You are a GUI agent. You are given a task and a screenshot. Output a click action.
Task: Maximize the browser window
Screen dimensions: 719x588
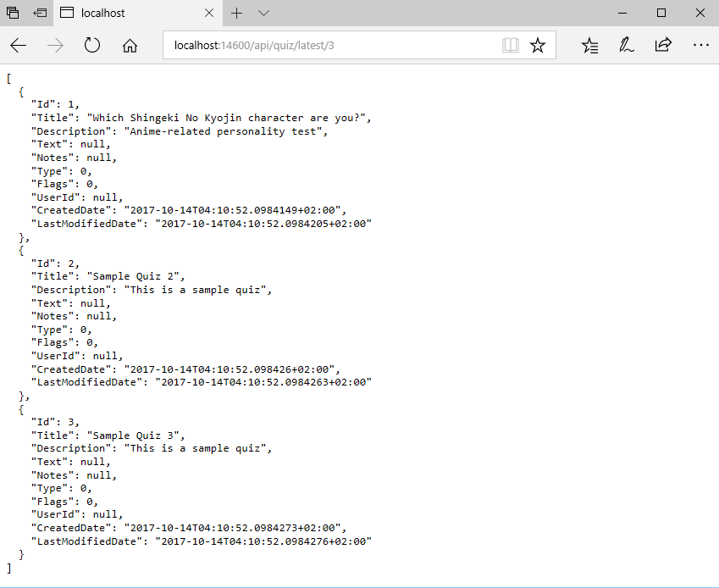tap(661, 13)
